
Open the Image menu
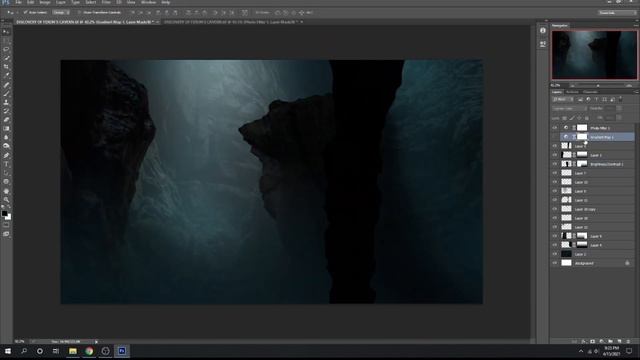point(44,2)
